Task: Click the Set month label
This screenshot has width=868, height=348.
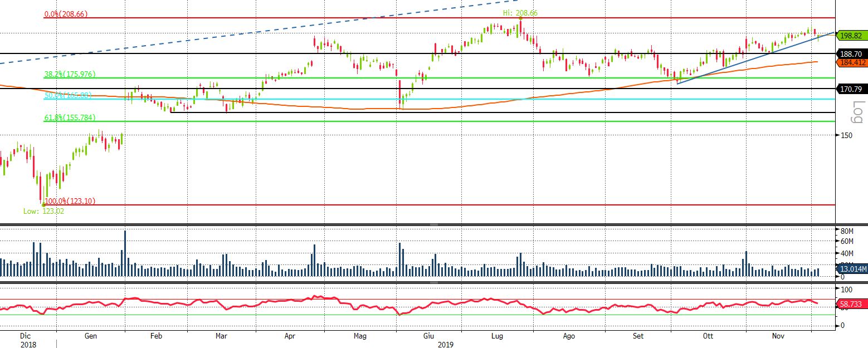Action: [638, 336]
